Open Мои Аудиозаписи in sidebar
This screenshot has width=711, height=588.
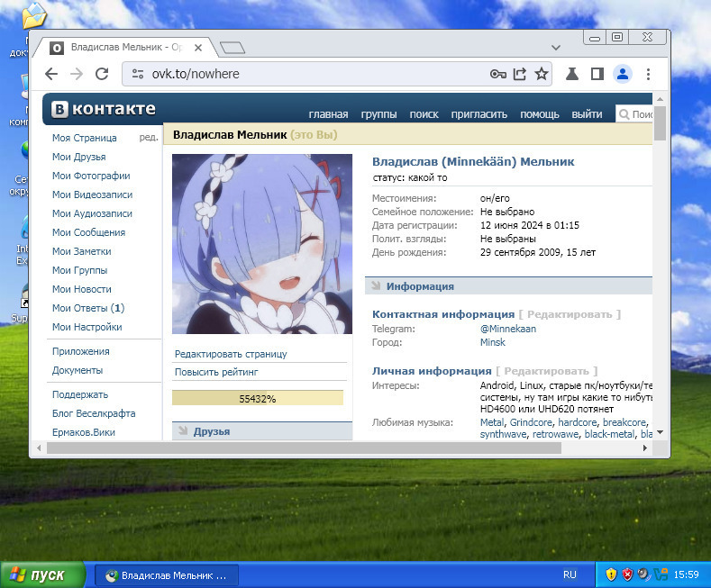click(x=92, y=213)
